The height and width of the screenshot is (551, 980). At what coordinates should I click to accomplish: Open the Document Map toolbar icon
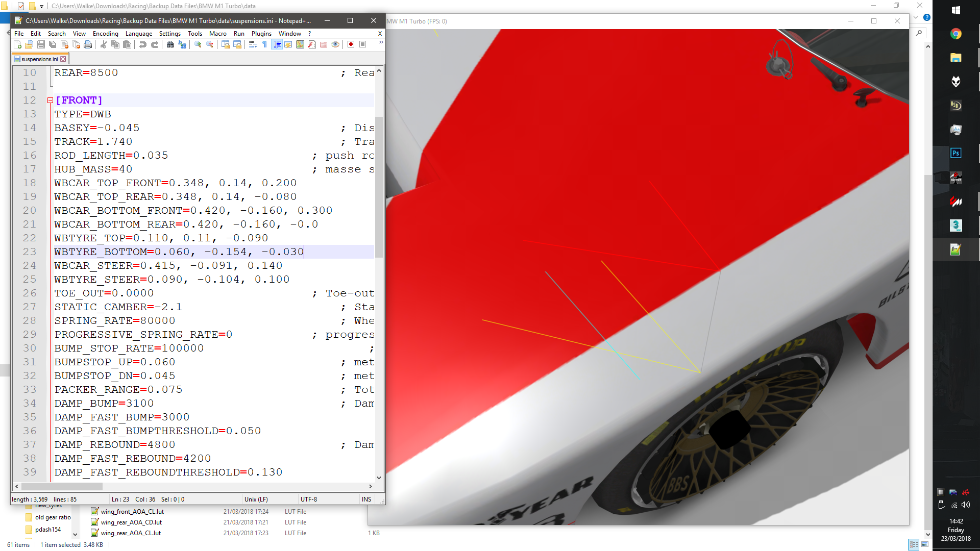(x=300, y=44)
